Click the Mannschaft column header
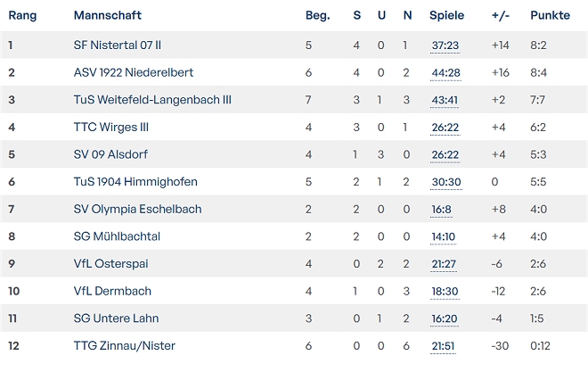The width and height of the screenshot is (588, 372). point(107,15)
